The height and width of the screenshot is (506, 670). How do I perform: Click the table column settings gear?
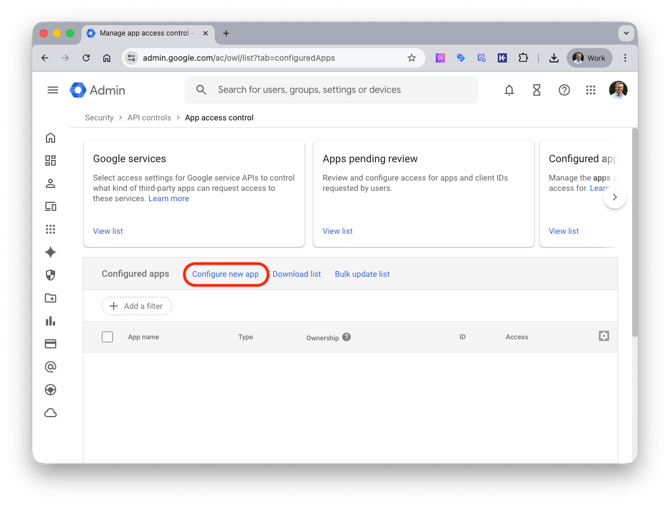(604, 336)
